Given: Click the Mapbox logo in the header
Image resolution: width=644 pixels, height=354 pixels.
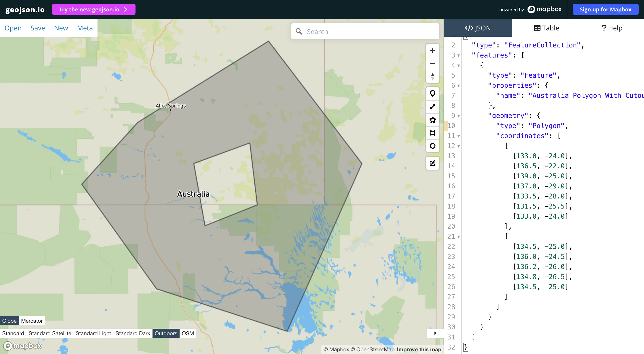Looking at the screenshot, I should point(544,9).
